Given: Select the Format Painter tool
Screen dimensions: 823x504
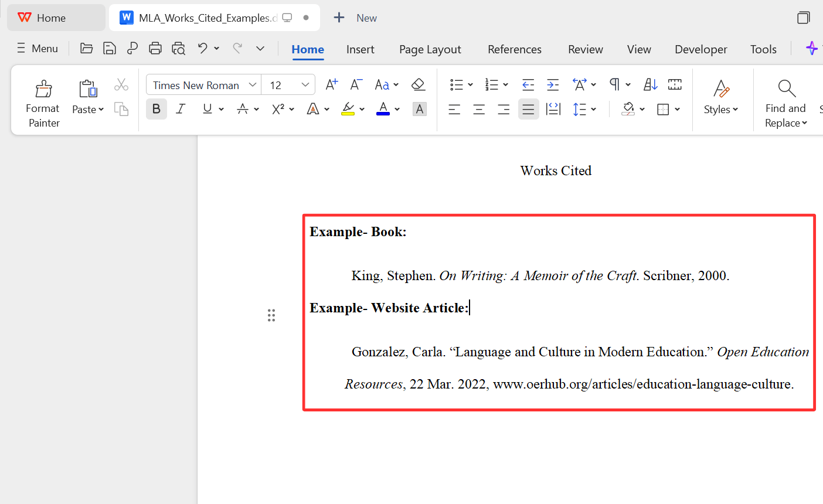Looking at the screenshot, I should pos(43,100).
